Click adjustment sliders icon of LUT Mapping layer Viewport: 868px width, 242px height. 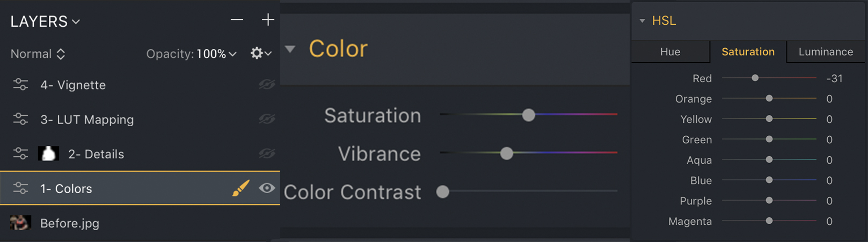20,119
